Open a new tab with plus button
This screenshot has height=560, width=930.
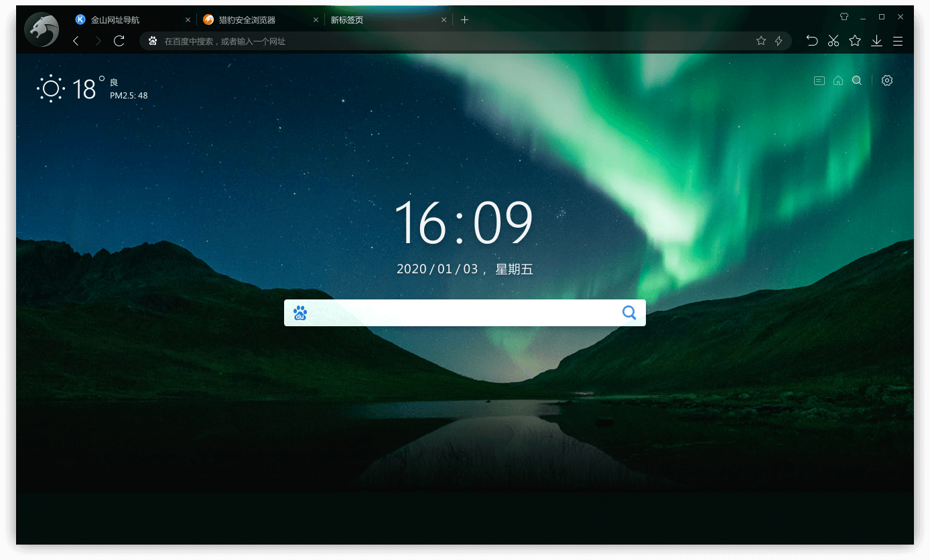(x=464, y=20)
